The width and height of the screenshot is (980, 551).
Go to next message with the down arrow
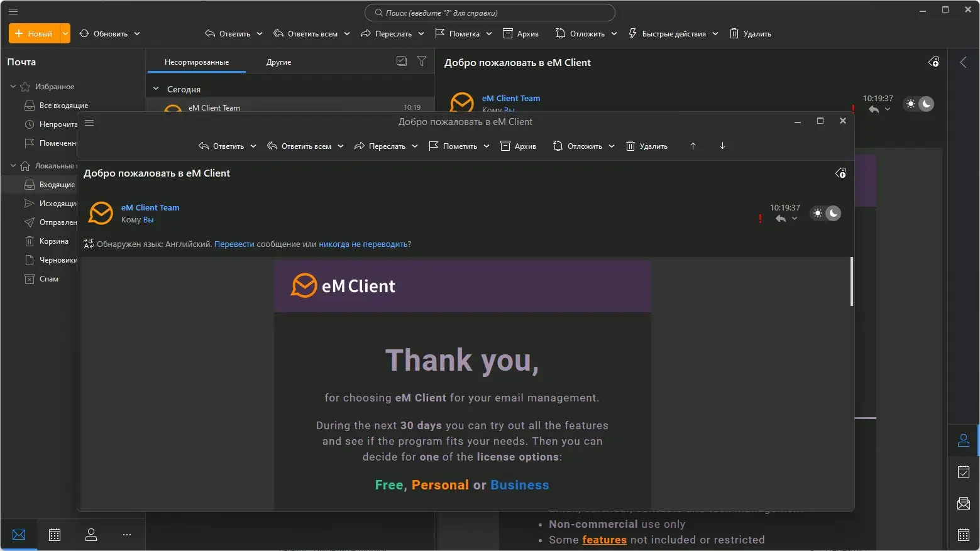point(722,146)
